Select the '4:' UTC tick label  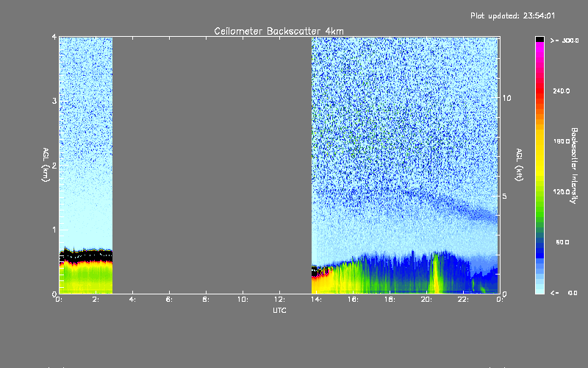(133, 300)
